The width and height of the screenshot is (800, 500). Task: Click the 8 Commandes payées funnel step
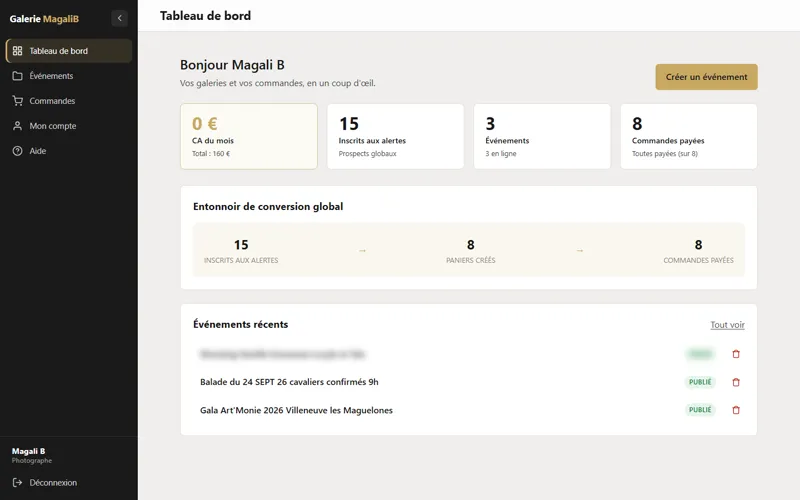[698, 251]
